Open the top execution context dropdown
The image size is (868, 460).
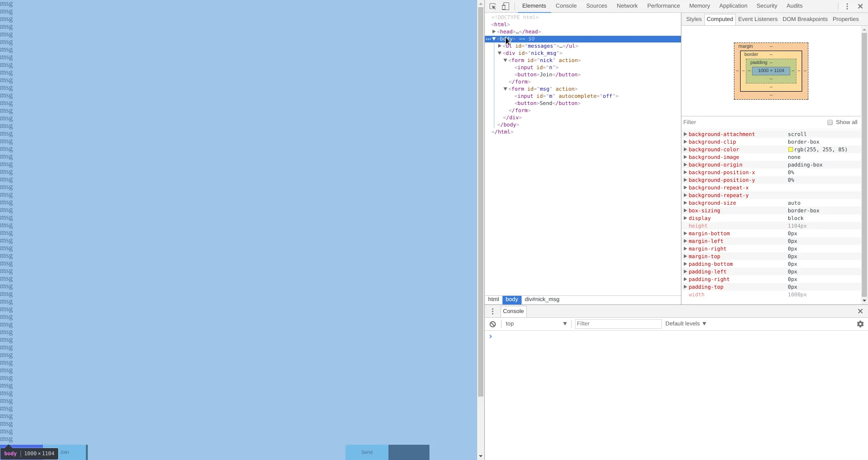click(x=536, y=324)
